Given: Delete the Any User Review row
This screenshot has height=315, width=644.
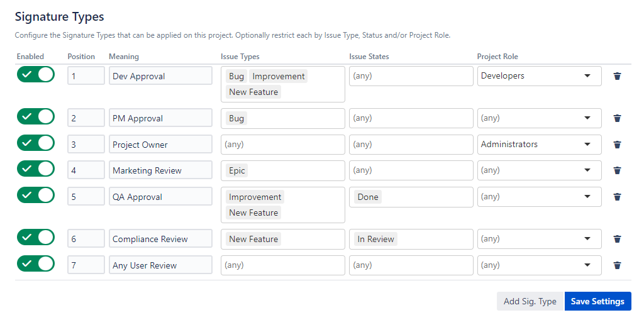Looking at the screenshot, I should pyautogui.click(x=617, y=265).
